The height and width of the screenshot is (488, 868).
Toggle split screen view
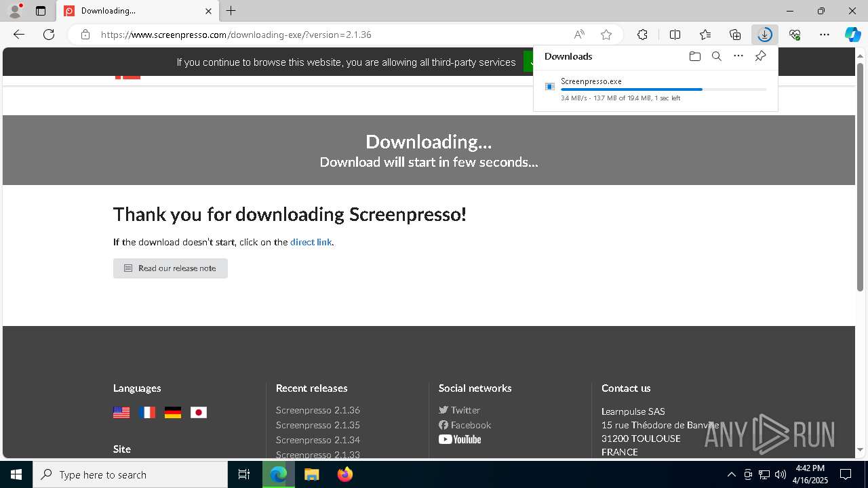coord(675,35)
